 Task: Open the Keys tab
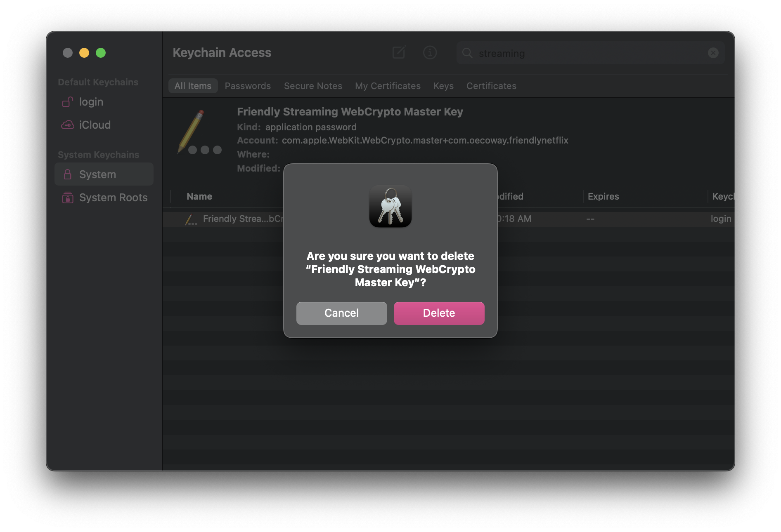pyautogui.click(x=443, y=86)
